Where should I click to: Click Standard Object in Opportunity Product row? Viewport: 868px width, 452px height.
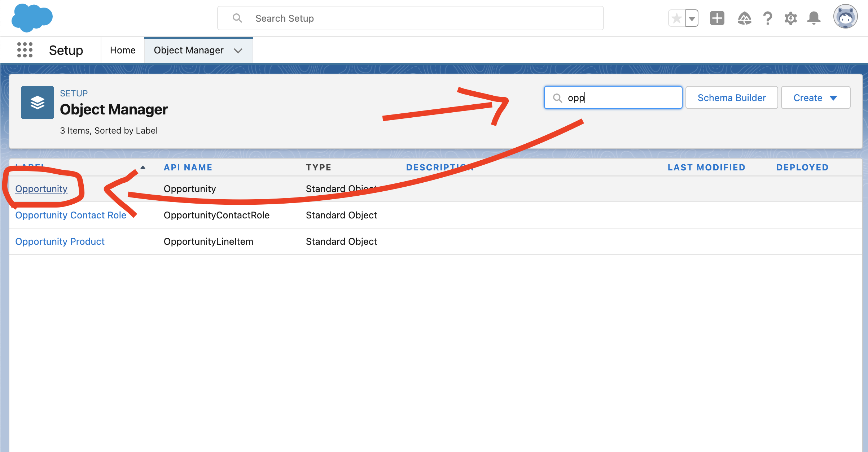tap(341, 242)
